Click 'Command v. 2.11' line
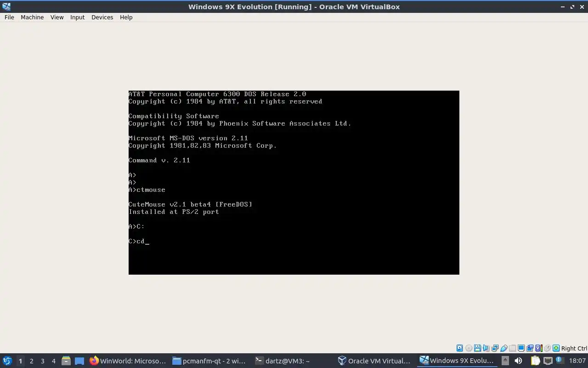The image size is (588, 368). (x=159, y=160)
